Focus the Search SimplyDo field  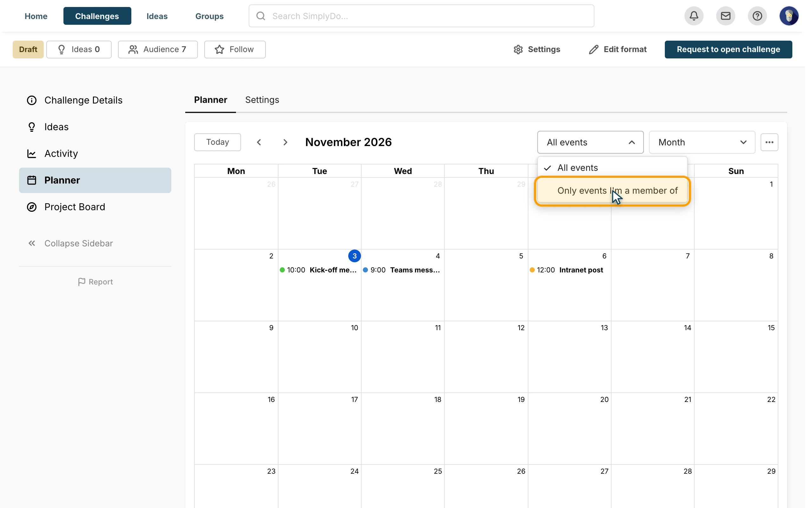pyautogui.click(x=421, y=16)
